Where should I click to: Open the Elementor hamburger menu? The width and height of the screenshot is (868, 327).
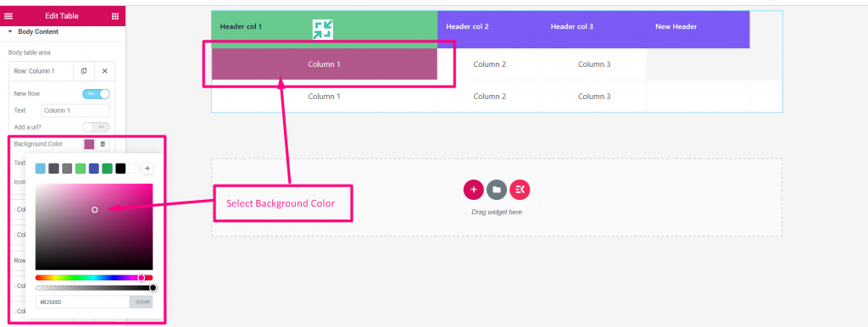[8, 16]
